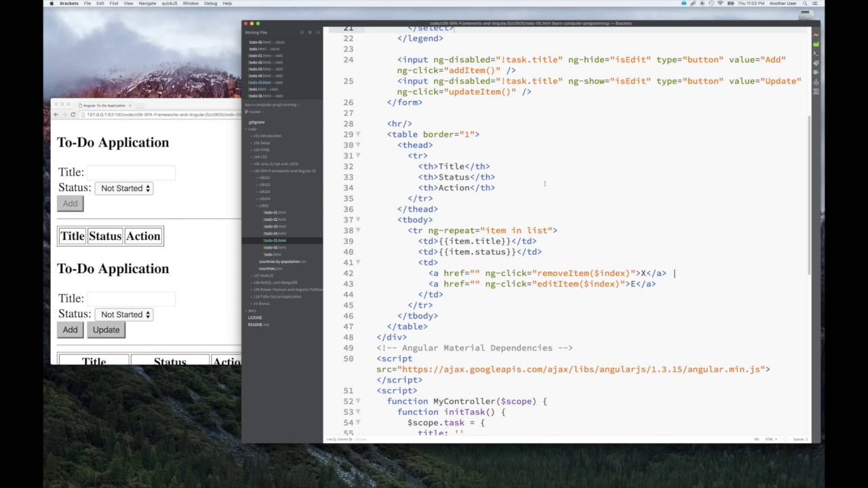Reload the To-Do Application page in browser
This screenshot has width=868, height=488.
[x=73, y=115]
